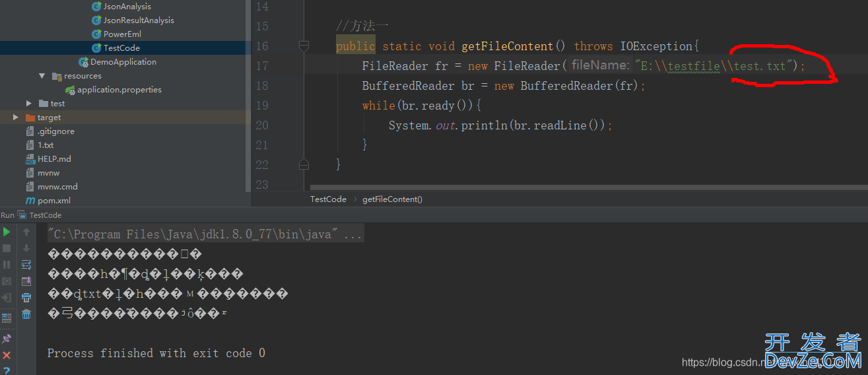The width and height of the screenshot is (868, 375).
Task: Rerun TestCode with the green play icon
Action: [x=7, y=232]
